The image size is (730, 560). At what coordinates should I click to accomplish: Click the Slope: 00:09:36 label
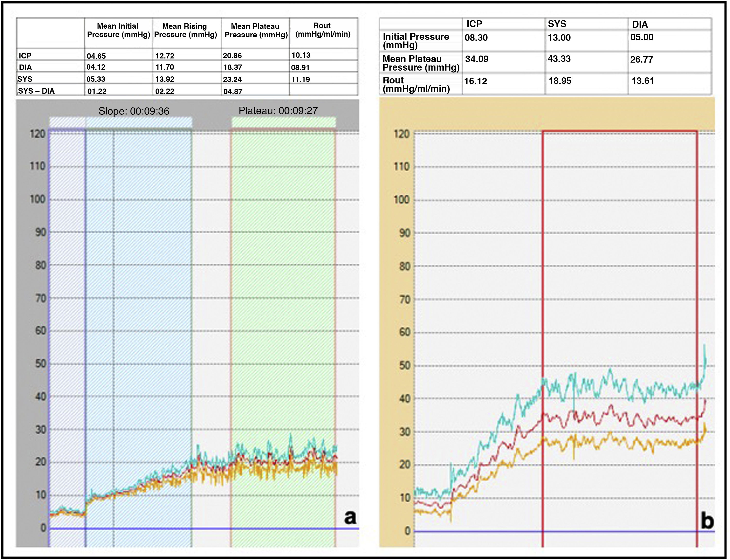[x=134, y=111]
